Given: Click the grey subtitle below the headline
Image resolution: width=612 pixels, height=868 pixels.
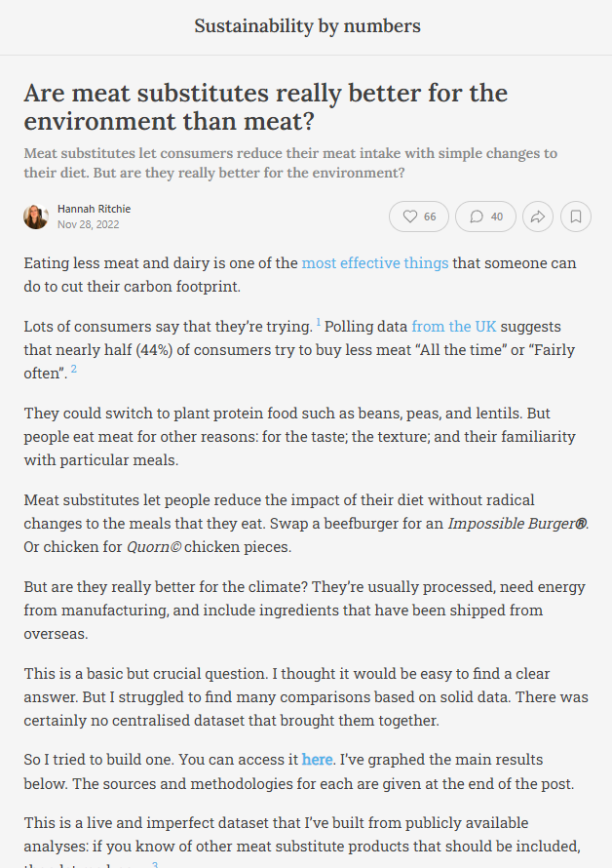Looking at the screenshot, I should click(290, 163).
